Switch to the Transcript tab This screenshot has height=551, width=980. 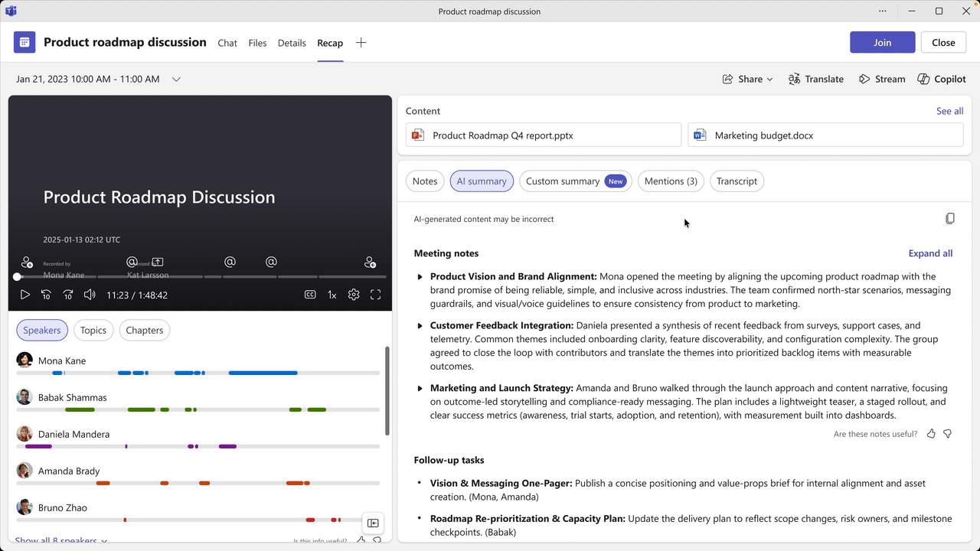(737, 181)
